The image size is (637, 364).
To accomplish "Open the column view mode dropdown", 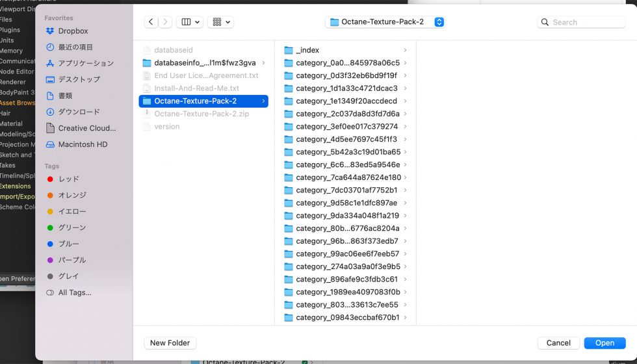I will pos(189,22).
